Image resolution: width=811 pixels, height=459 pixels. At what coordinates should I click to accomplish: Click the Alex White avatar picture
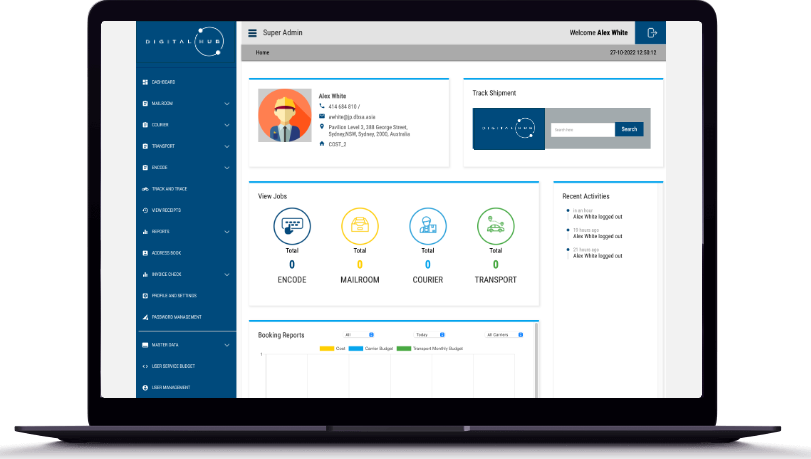285,115
